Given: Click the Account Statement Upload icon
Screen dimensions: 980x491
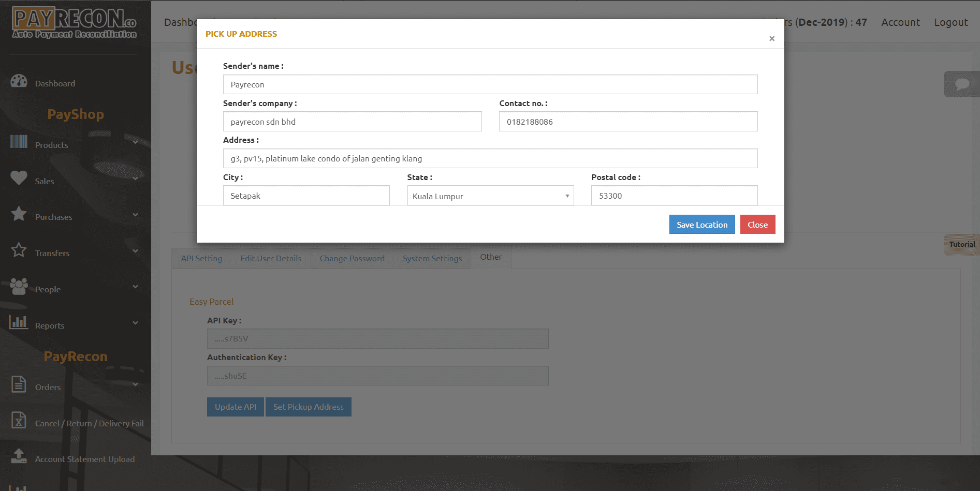Looking at the screenshot, I should click(x=19, y=456).
